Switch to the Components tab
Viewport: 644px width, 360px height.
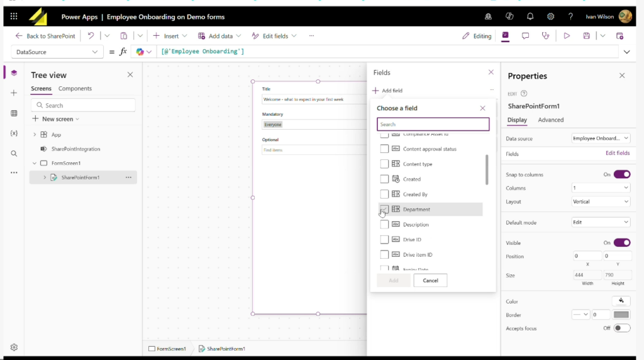(75, 89)
